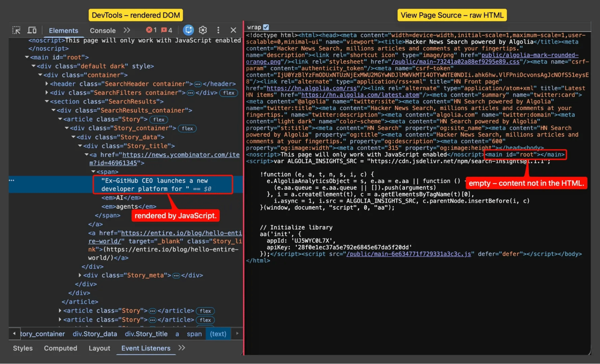Expand the header SearchHeader container node
The image size is (600, 364).
(47, 84)
